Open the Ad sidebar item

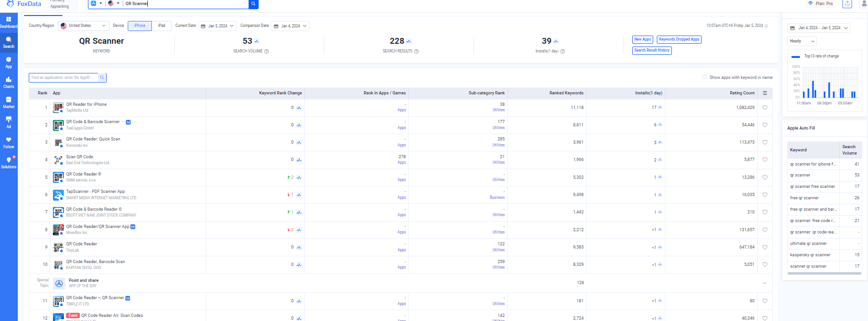point(9,123)
